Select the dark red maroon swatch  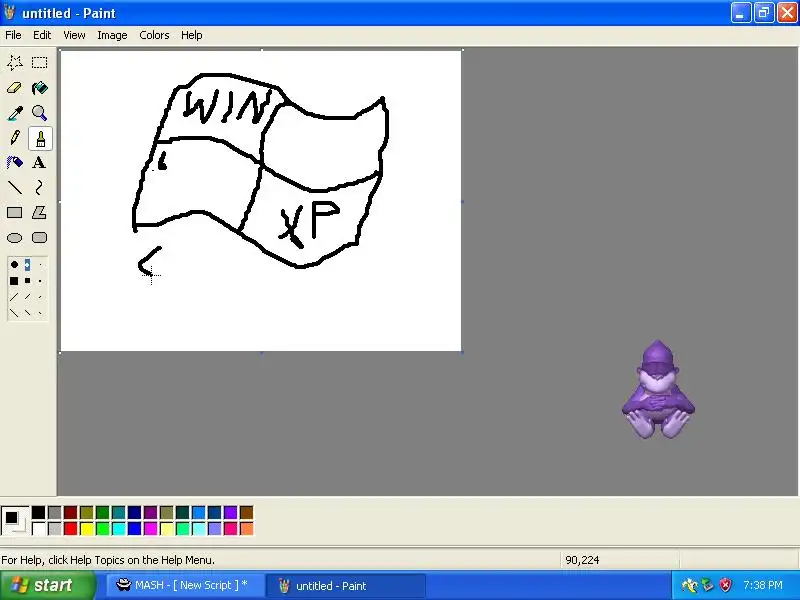pyautogui.click(x=70, y=512)
